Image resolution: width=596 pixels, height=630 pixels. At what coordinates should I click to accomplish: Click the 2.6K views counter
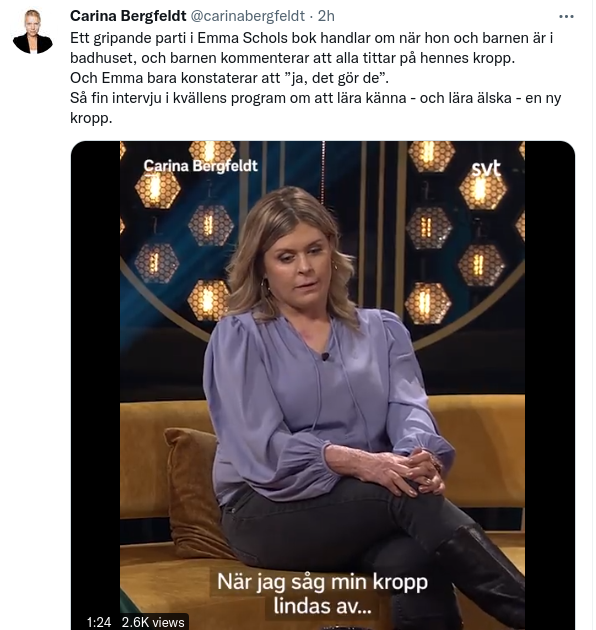(x=153, y=622)
